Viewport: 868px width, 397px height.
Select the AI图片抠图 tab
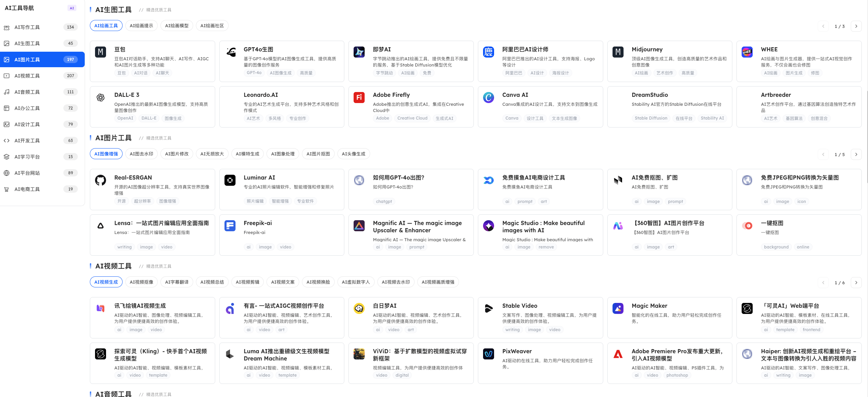[x=318, y=154]
